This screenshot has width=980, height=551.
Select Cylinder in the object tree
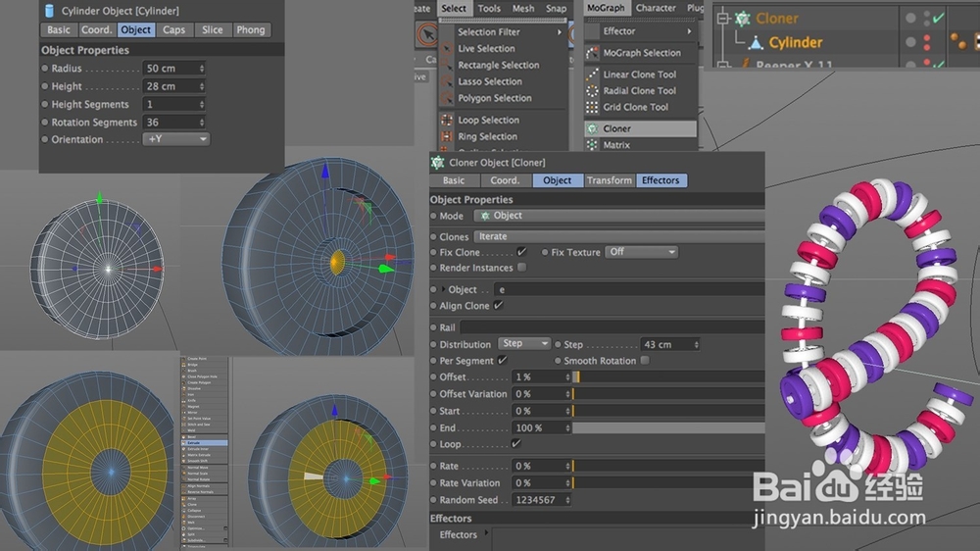[795, 42]
